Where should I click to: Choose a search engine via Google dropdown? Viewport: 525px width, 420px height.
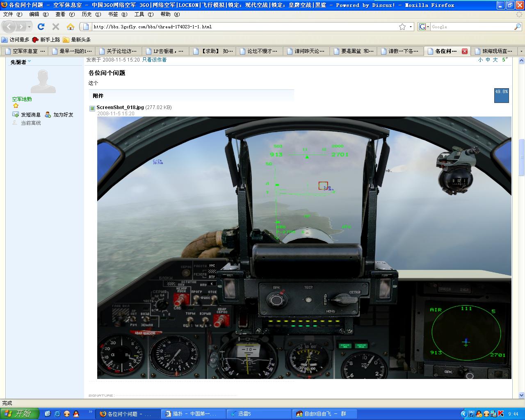pos(424,27)
